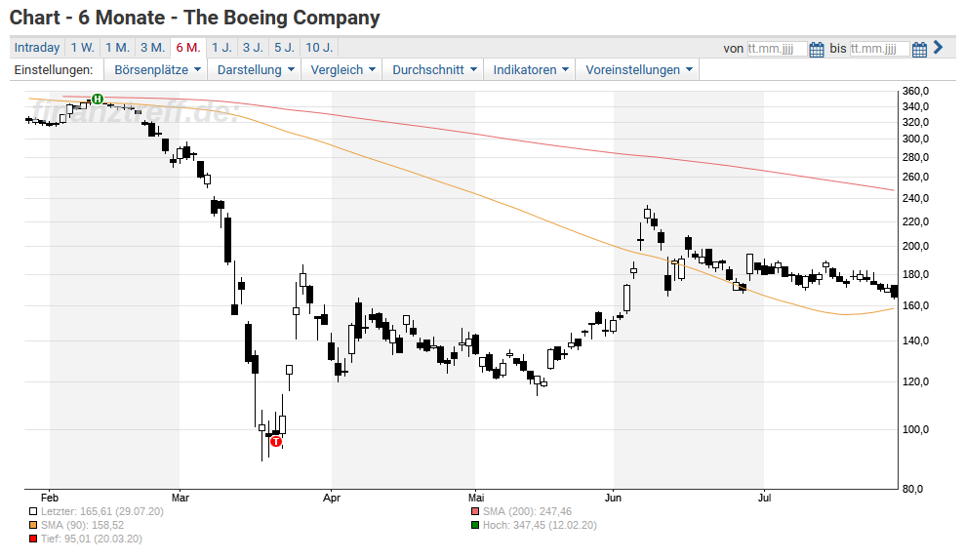This screenshot has height=560, width=964.
Task: Click the '100,0' y-axis price label
Action: 915,429
